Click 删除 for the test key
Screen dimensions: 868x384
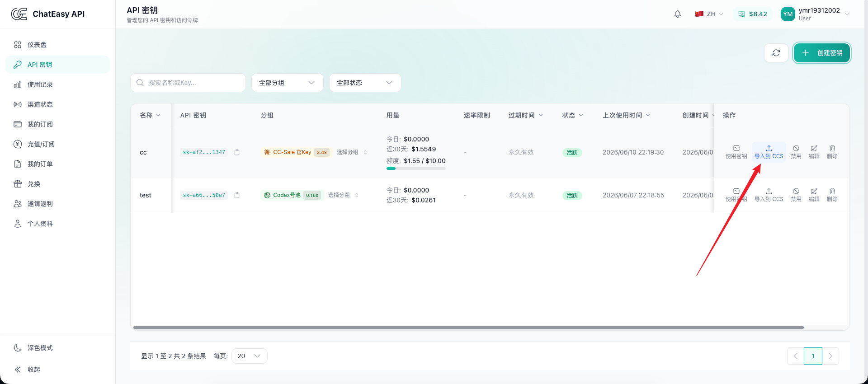click(x=832, y=195)
